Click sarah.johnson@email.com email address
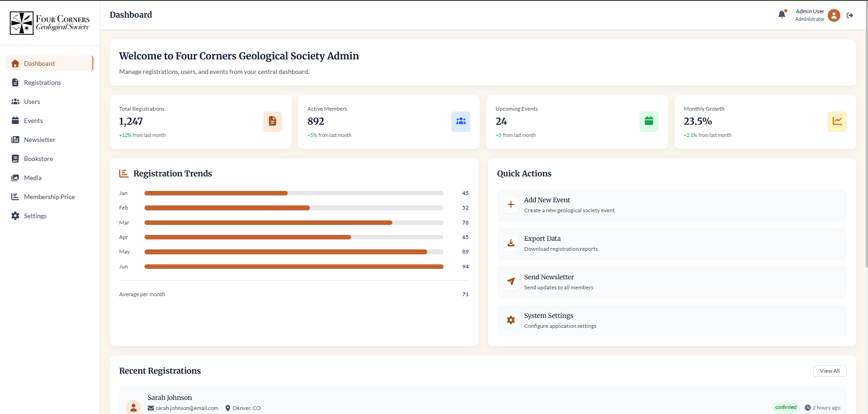868x414 pixels. [187, 408]
